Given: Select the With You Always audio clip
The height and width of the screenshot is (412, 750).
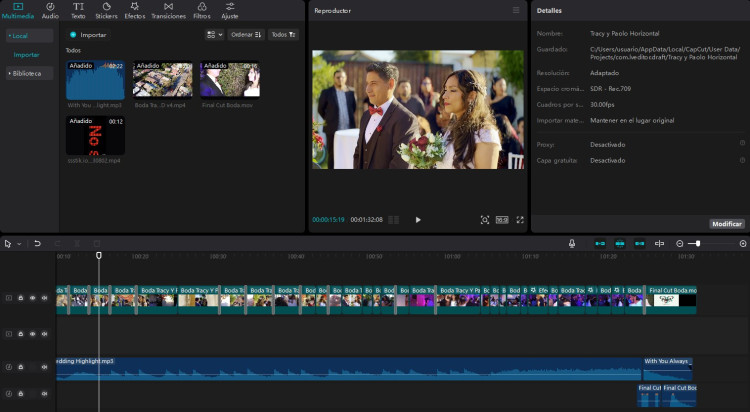Looking at the screenshot, I should click(667, 369).
